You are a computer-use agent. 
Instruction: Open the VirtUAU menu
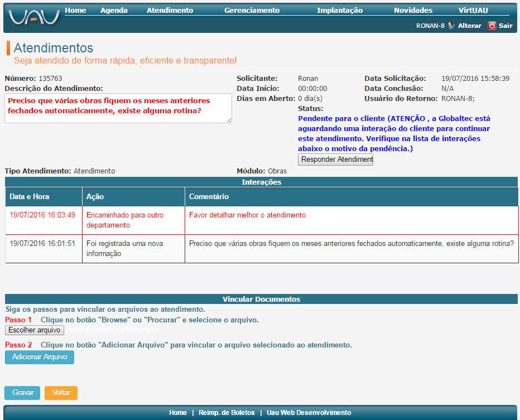[473, 10]
